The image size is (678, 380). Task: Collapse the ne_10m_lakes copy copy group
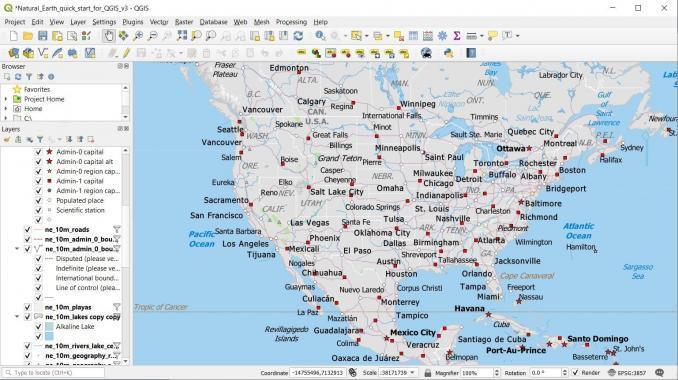pos(17,317)
